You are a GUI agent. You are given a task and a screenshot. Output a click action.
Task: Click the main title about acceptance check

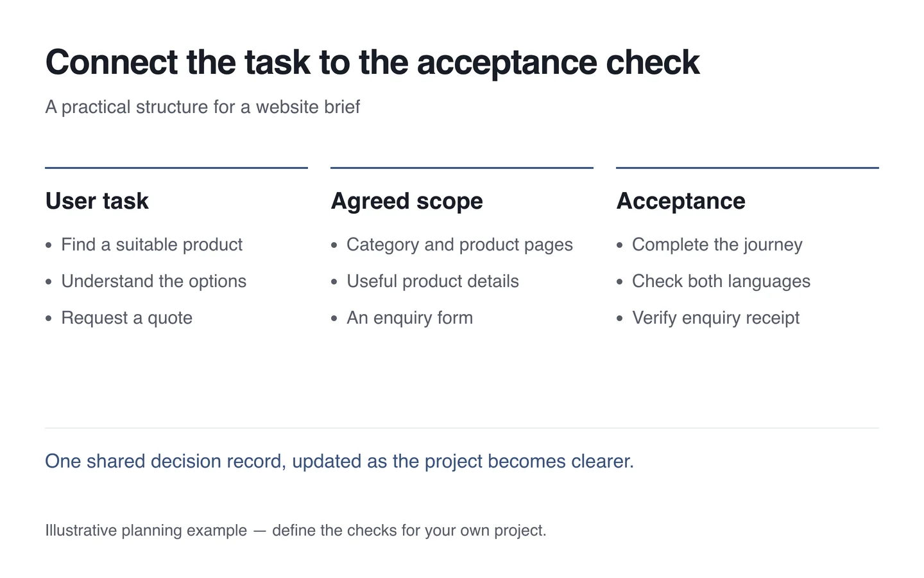point(372,63)
